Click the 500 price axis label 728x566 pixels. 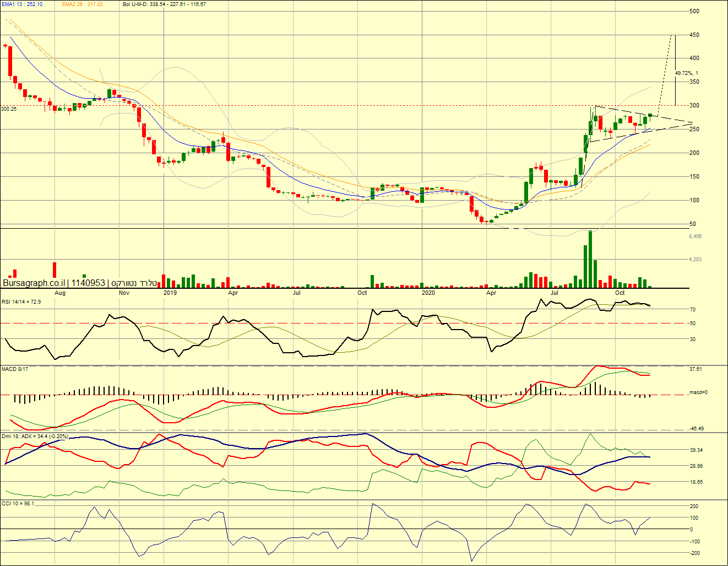(x=694, y=11)
